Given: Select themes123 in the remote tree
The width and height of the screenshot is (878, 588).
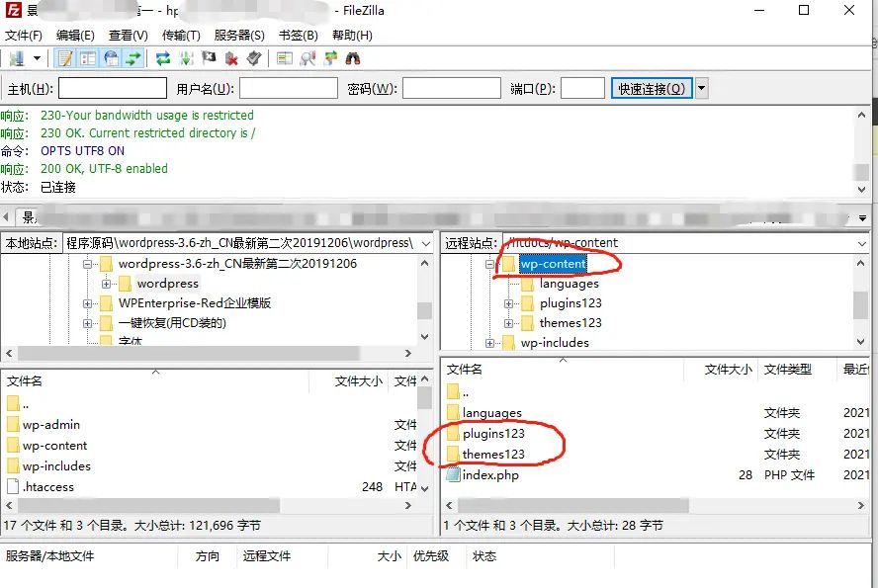Looking at the screenshot, I should (x=571, y=323).
